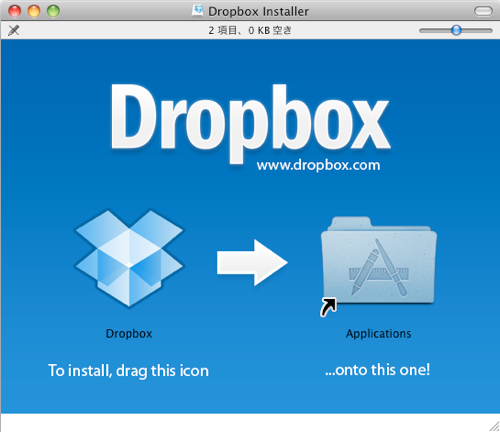Click the toolbar toggle pill button

[483, 11]
